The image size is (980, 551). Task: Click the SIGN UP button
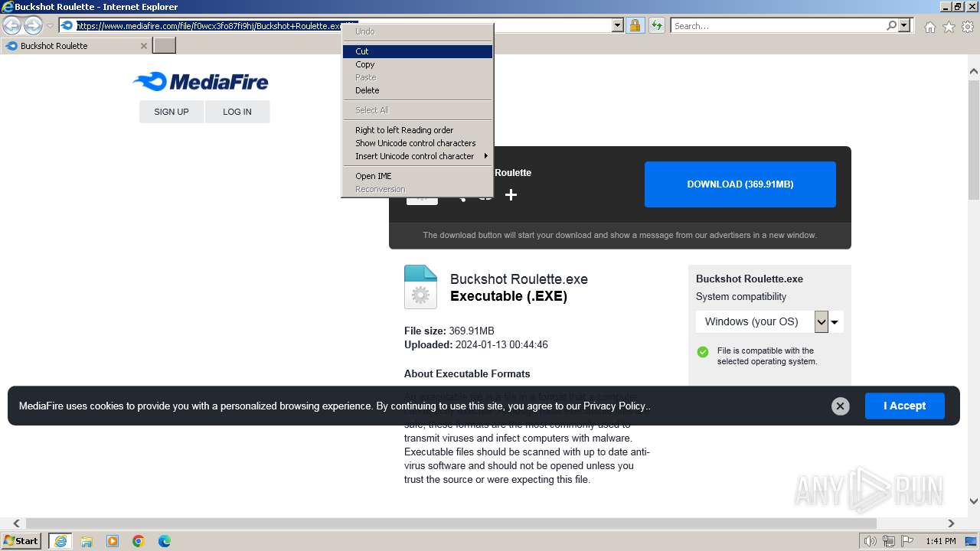point(171,112)
